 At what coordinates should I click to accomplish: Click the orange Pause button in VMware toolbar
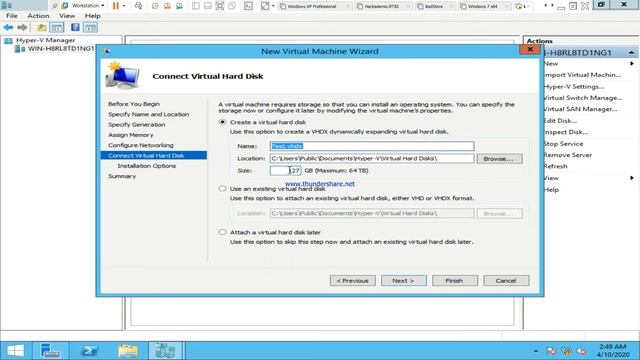[116, 6]
